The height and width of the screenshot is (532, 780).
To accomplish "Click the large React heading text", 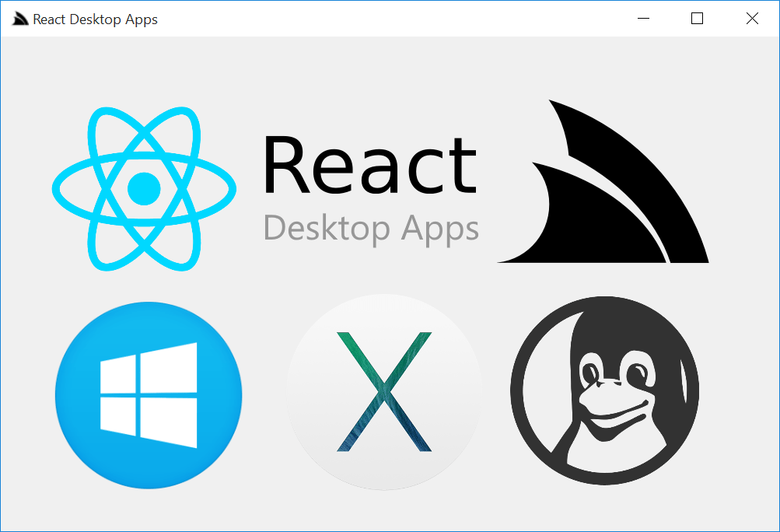I will [x=369, y=163].
